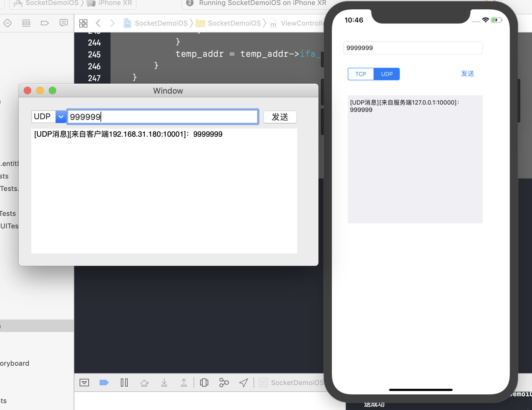
Task: Click the 发送 button in the Mac Window
Action: point(280,117)
